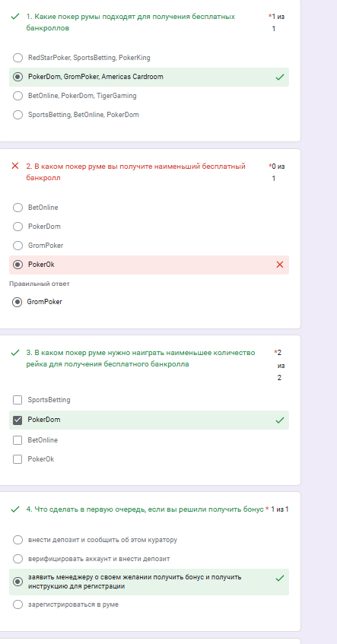Select the GromPoker option above PokerOk
Viewport: 337px width, 644px height.
click(17, 246)
